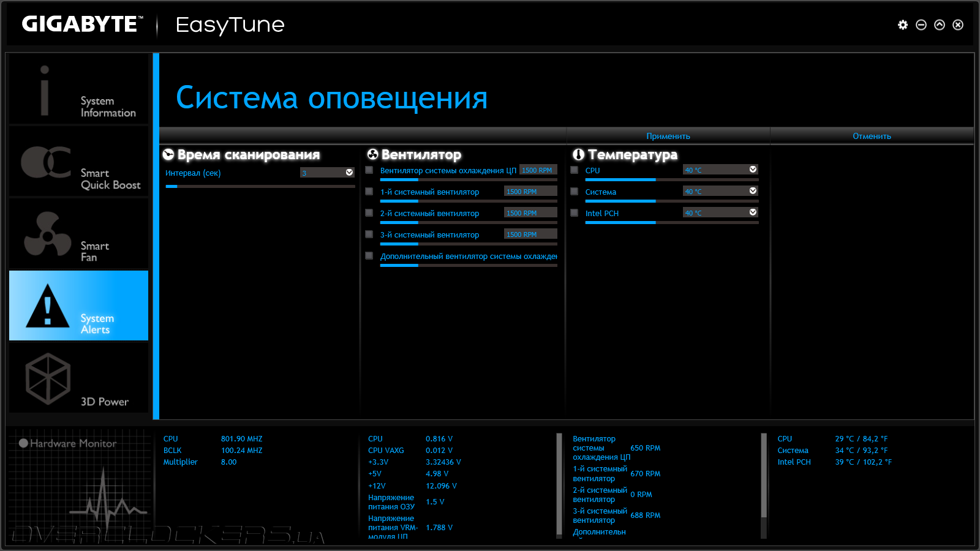Click CPU fan 1500 RPM value field
Screen dimensions: 980x551
point(538,170)
